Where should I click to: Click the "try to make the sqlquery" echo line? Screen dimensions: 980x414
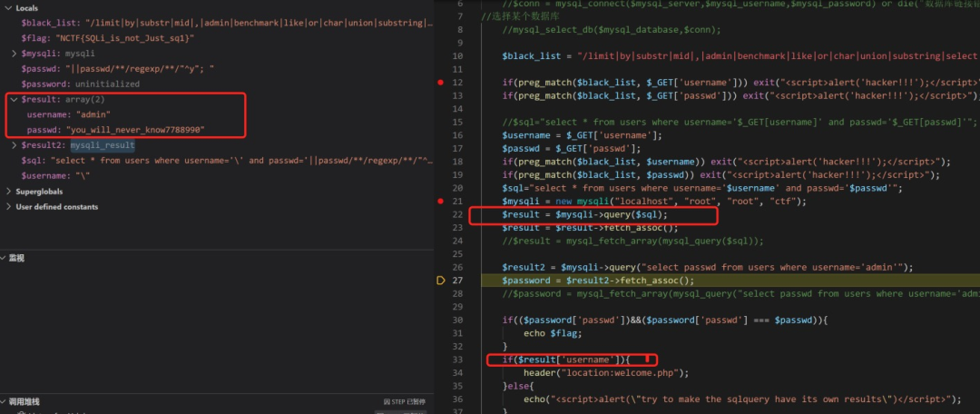(x=742, y=399)
